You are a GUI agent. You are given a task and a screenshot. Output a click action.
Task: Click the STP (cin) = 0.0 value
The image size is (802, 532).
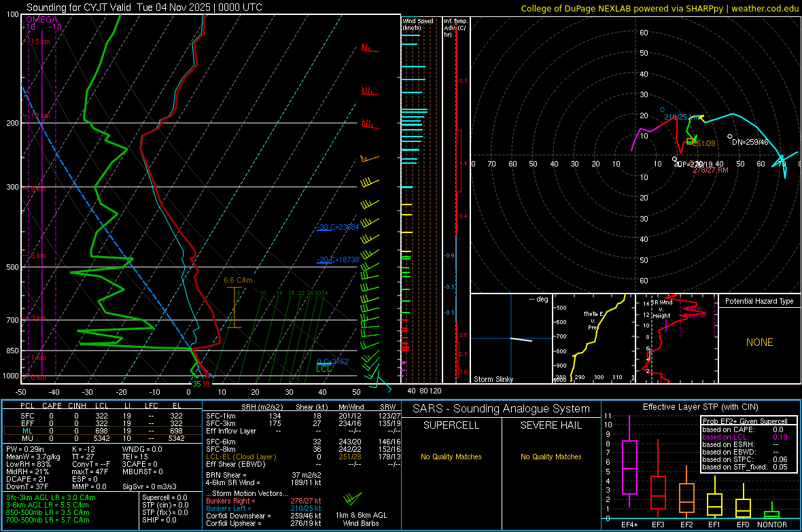165,504
